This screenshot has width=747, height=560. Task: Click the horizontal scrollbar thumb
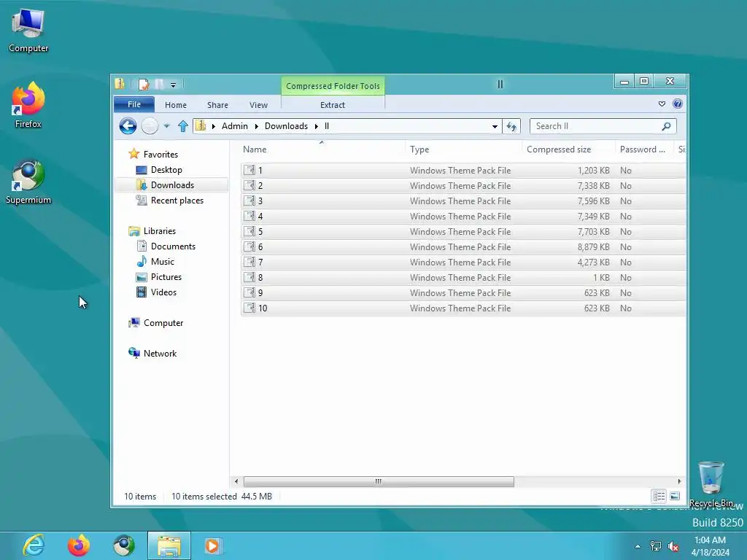[x=379, y=481]
